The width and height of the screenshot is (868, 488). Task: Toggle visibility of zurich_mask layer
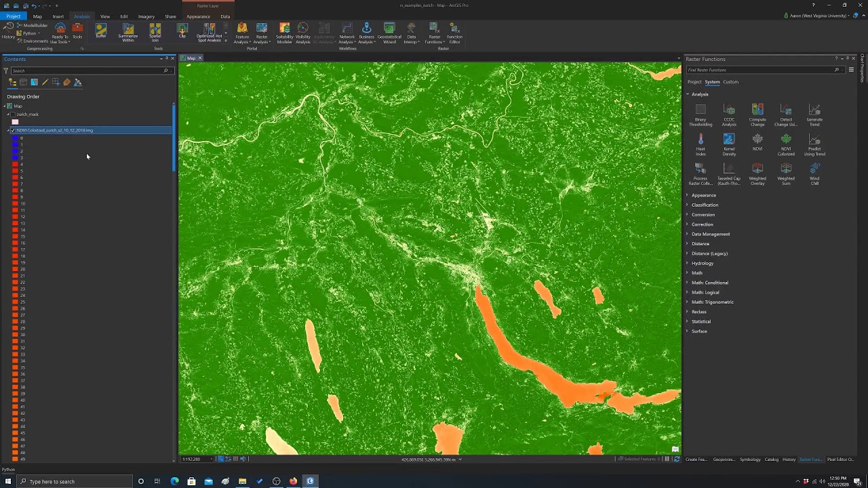[x=13, y=115]
